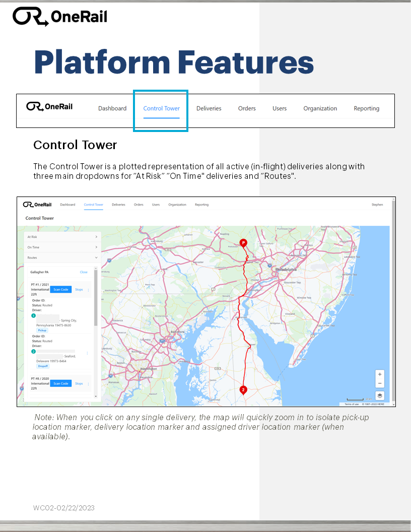Click the OneRail logo in the enlarged navigation bar
Viewport: 411px width, 532px height.
pos(49,106)
